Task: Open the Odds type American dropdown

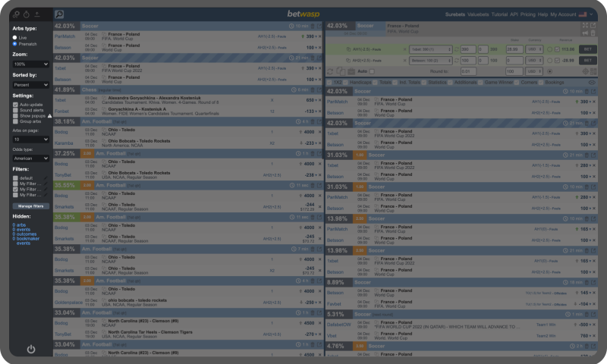Action: click(30, 158)
